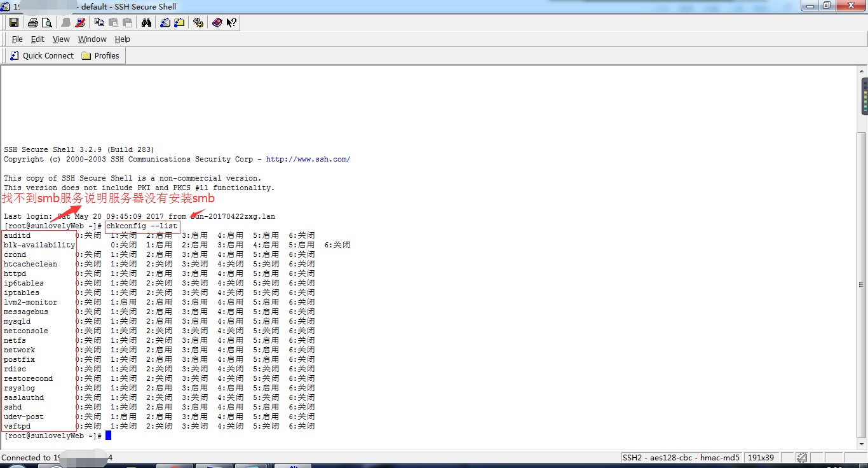The height and width of the screenshot is (468, 868).
Task: Click the window title bar app icon
Action: pyautogui.click(x=5, y=6)
